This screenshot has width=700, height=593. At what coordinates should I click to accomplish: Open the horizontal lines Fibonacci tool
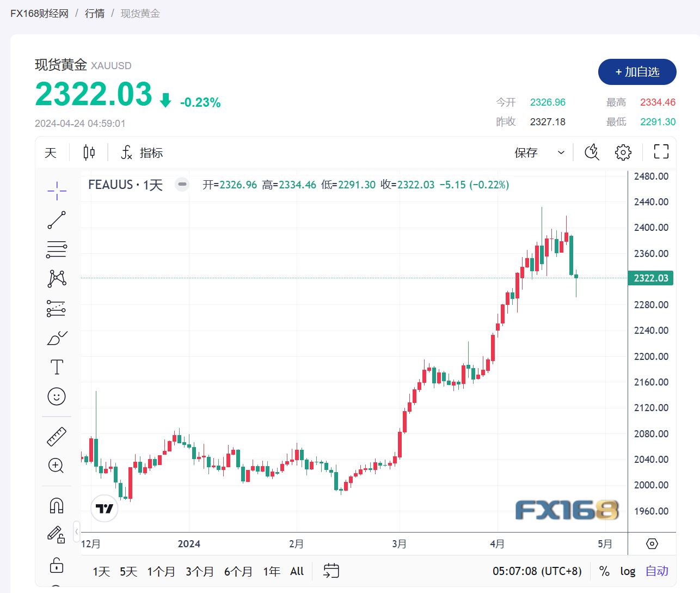pos(57,249)
